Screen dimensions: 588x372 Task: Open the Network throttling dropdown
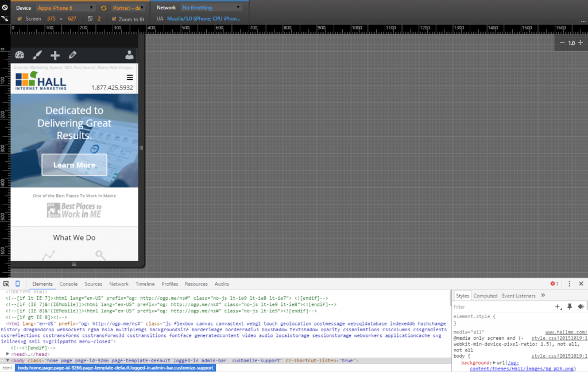(x=211, y=7)
